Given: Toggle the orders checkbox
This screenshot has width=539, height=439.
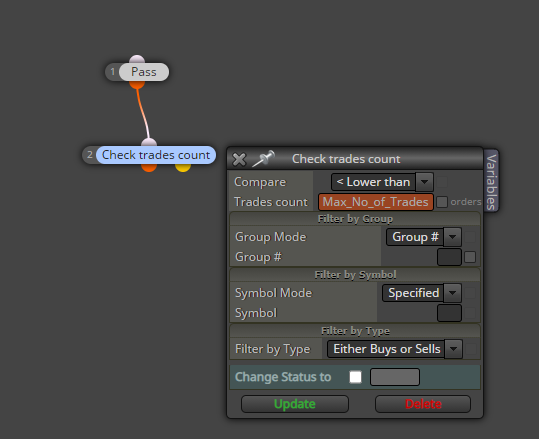Looking at the screenshot, I should point(442,202).
